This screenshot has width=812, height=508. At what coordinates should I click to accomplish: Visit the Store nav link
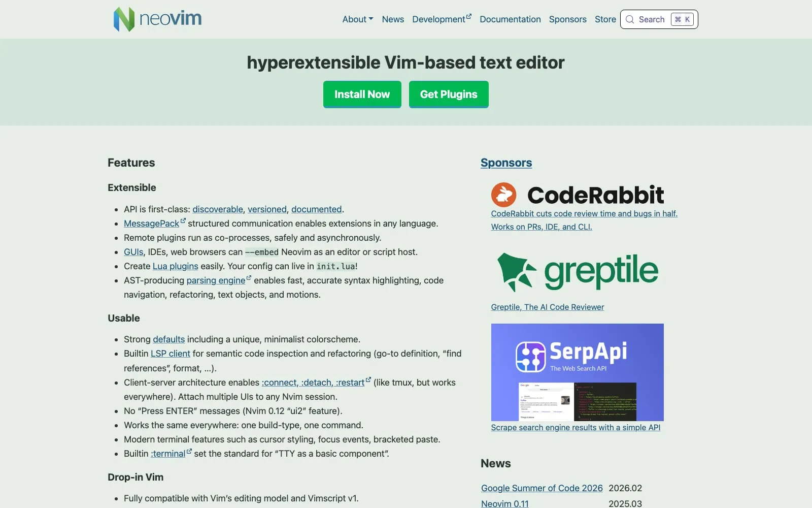[605, 19]
